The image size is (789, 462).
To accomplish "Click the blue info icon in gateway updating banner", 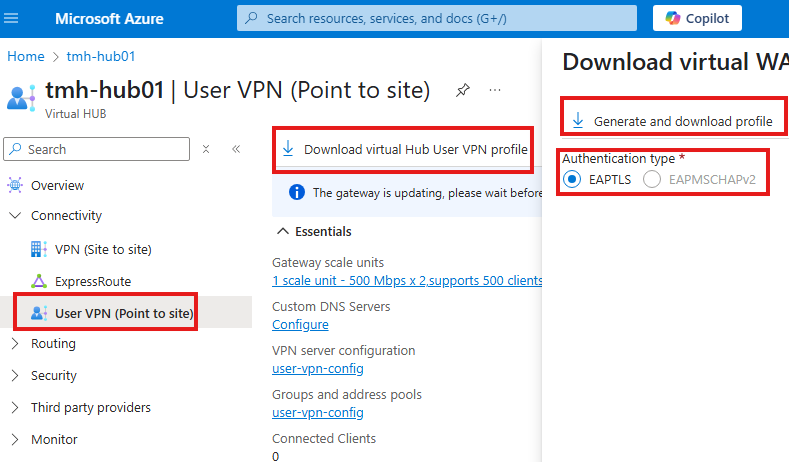I will pyautogui.click(x=297, y=192).
